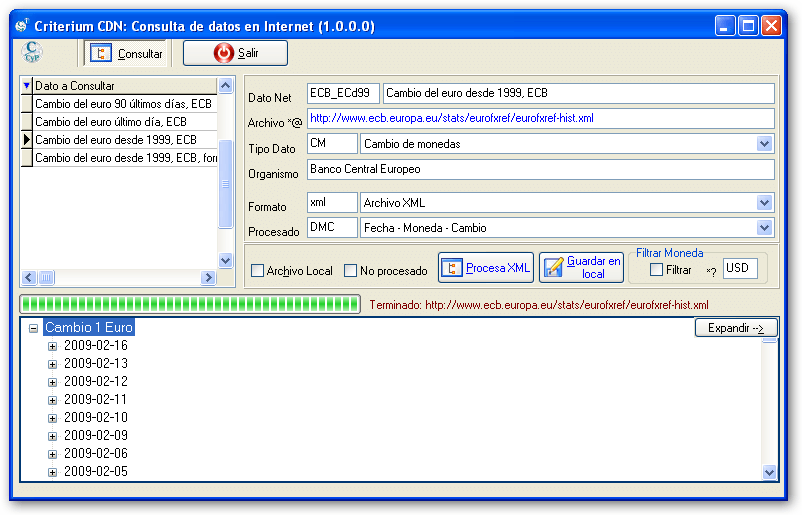Click the tree icon on Procesa XML
This screenshot has height=515, width=802.
click(451, 267)
